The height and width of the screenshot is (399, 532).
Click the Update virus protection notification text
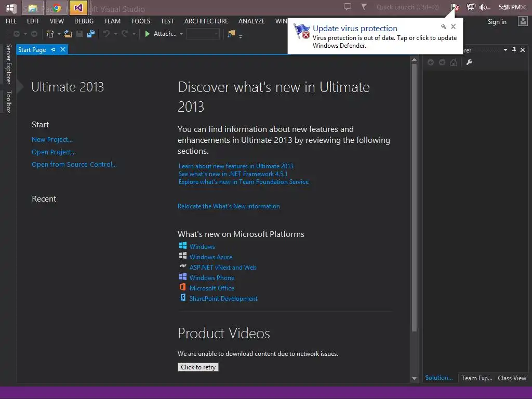[x=355, y=29]
